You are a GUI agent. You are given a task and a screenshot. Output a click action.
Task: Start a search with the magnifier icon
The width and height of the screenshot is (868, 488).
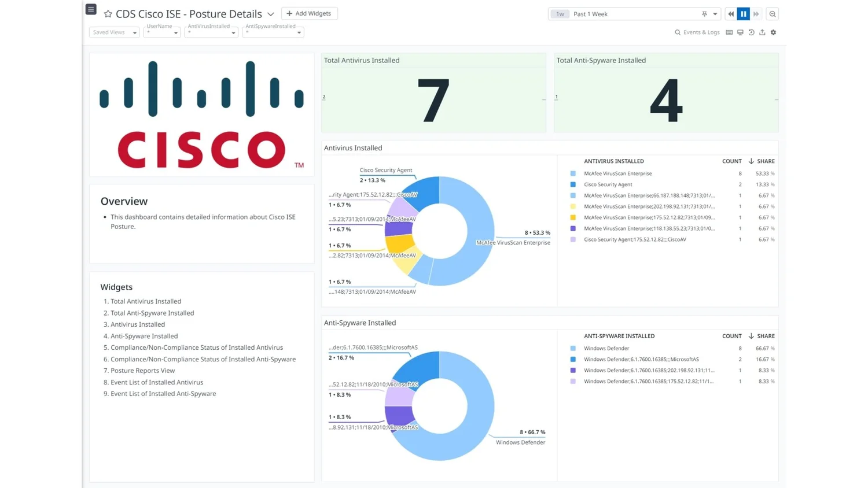[x=677, y=32]
